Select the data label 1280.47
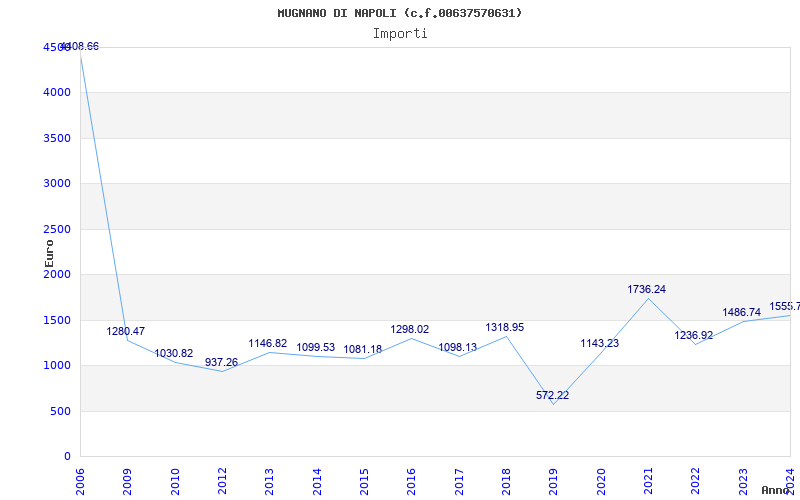The width and height of the screenshot is (800, 500). click(126, 331)
